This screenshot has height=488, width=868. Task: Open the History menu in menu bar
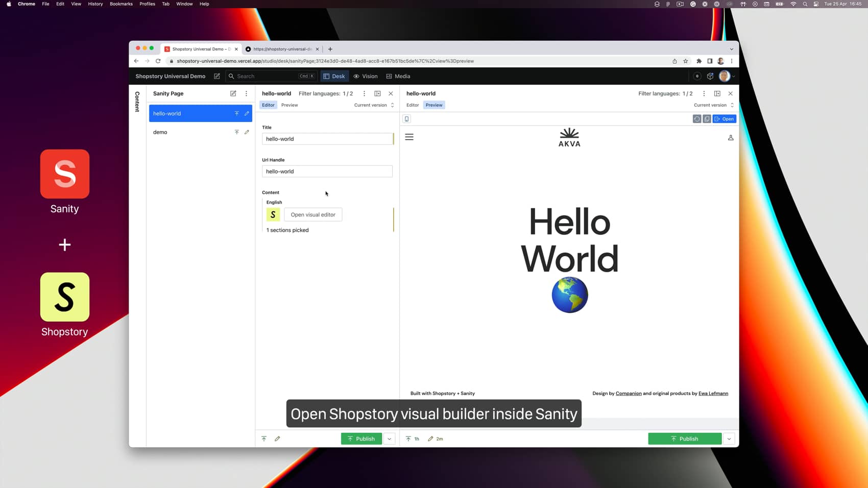(95, 4)
